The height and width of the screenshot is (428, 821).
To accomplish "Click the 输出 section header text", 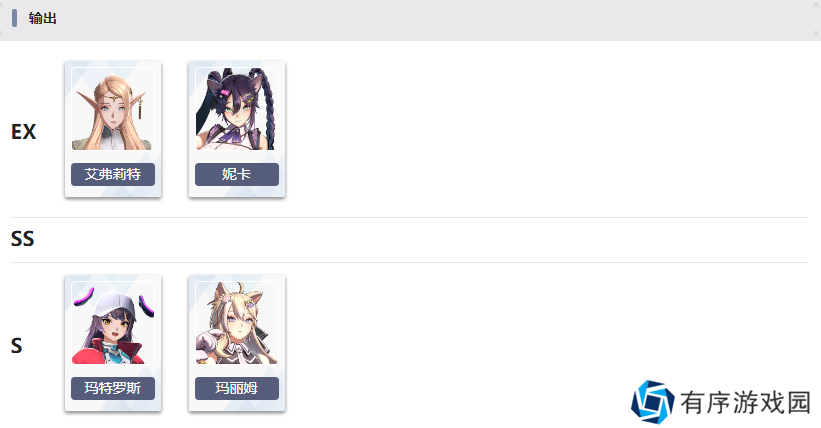I will coord(42,18).
